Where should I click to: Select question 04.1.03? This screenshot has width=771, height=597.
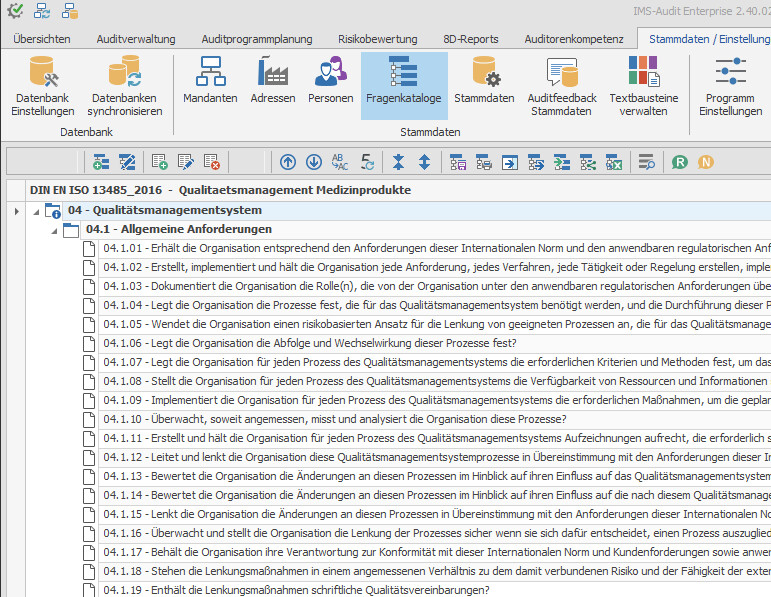click(435, 286)
